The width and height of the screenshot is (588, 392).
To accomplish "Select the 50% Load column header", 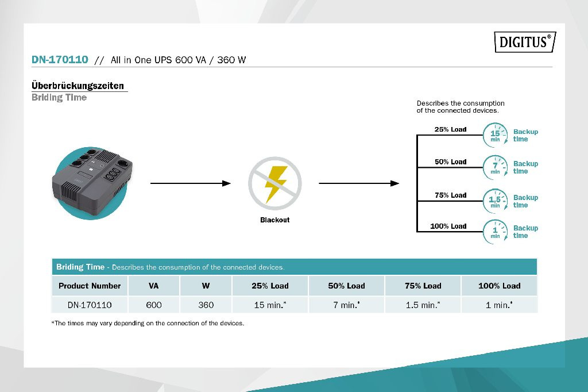I will pos(346,286).
